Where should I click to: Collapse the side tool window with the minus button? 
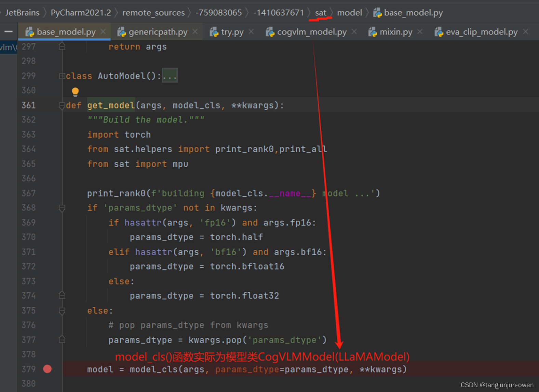pos(9,31)
